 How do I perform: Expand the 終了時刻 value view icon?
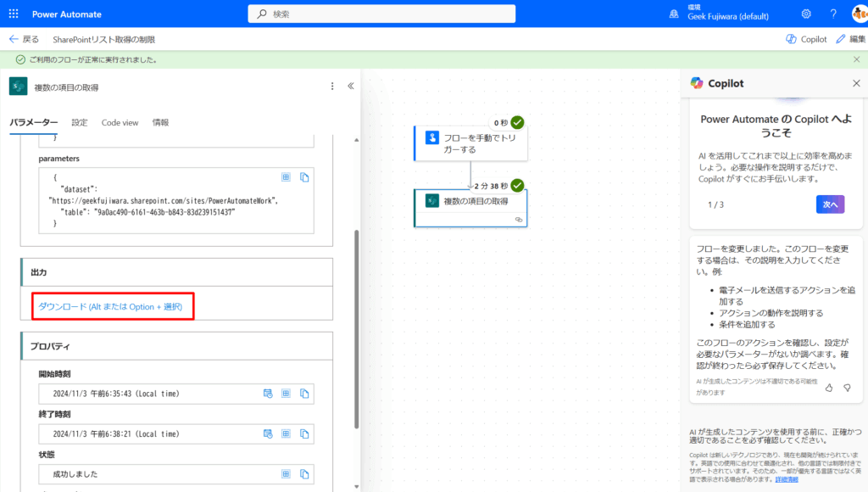286,433
